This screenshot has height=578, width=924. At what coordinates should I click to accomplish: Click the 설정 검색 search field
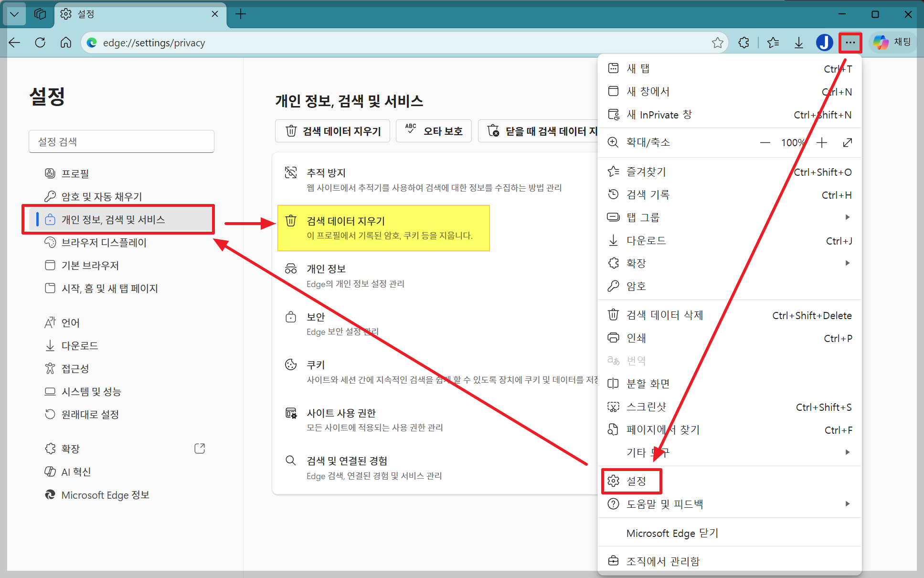click(x=121, y=142)
